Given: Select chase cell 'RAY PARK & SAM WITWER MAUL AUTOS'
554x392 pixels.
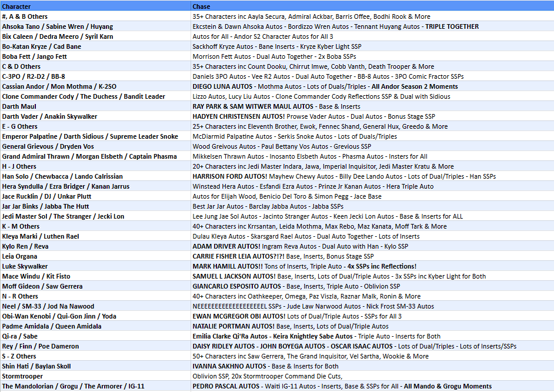Looking at the screenshot, I should (x=372, y=106).
